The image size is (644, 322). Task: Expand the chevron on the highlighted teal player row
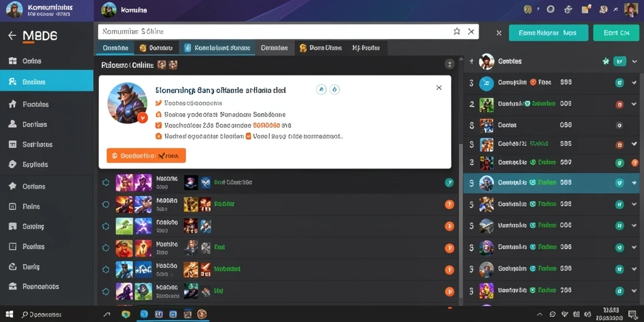click(x=634, y=182)
